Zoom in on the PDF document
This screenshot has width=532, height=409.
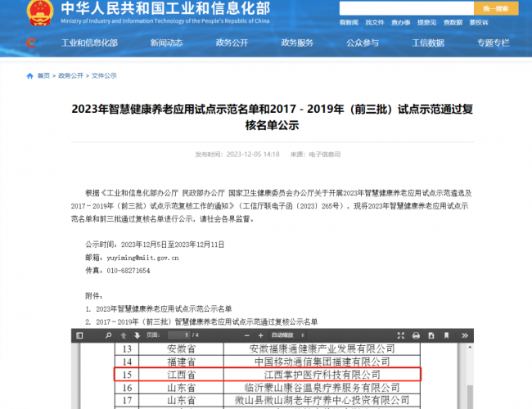(260, 335)
